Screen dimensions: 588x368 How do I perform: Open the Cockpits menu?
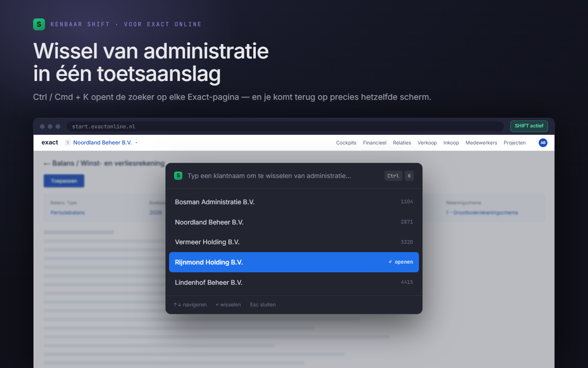tap(346, 143)
